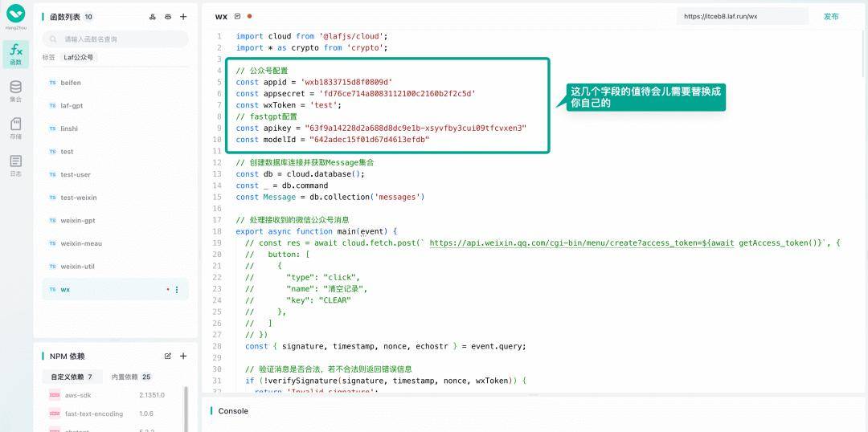
Task: Click the 发布 publish button
Action: tap(831, 17)
